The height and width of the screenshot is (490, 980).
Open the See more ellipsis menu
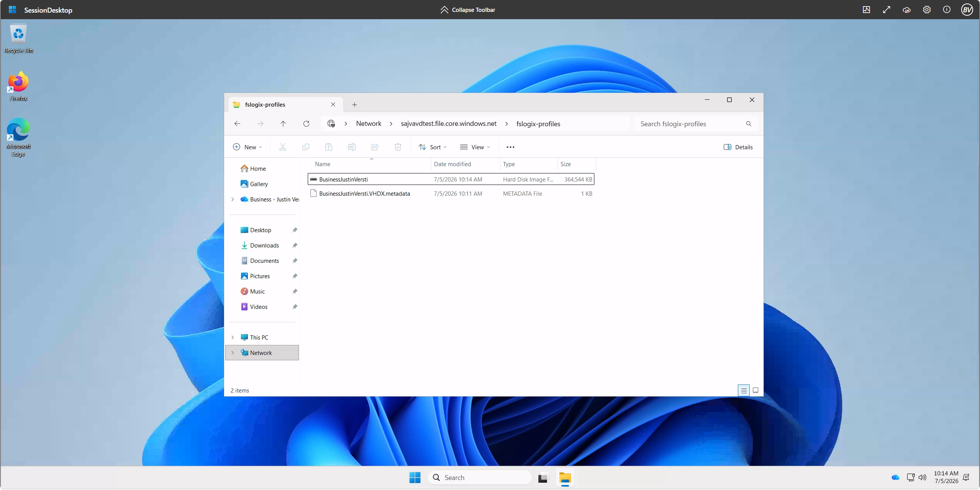click(x=510, y=147)
